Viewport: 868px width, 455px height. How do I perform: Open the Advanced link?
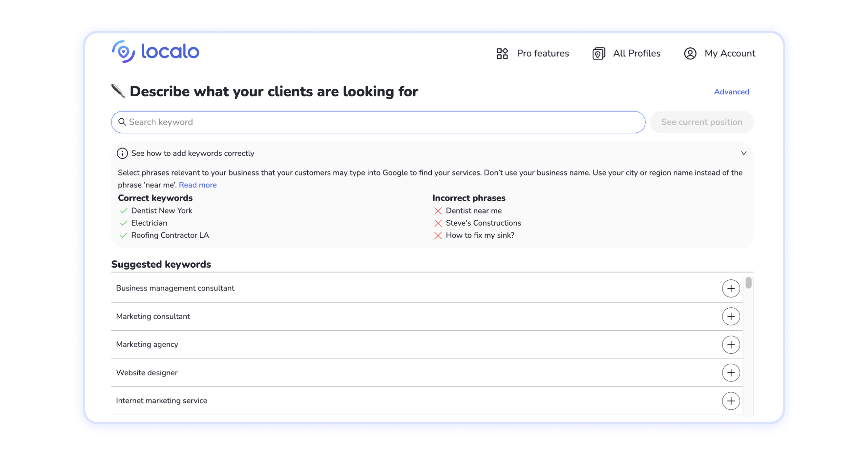pos(731,92)
